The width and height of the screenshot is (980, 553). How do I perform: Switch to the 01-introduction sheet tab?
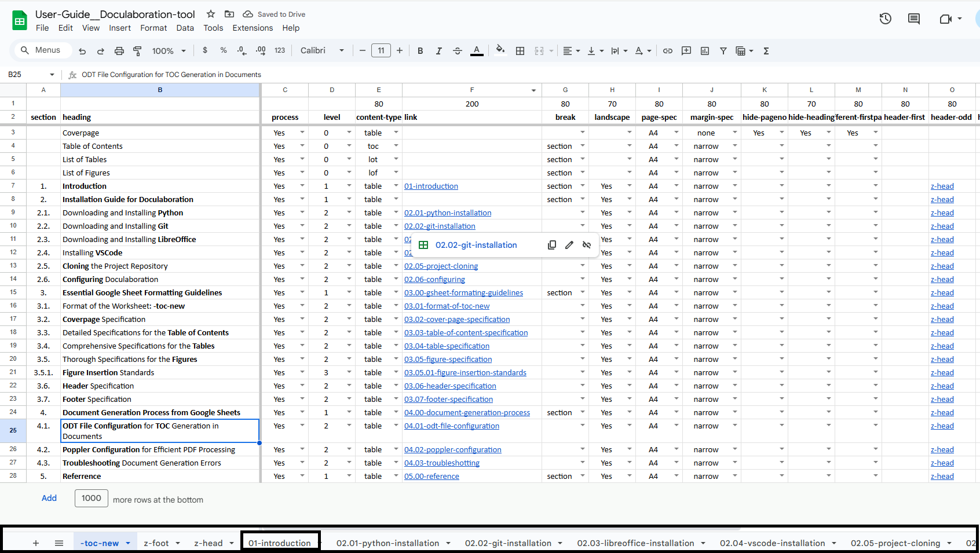pyautogui.click(x=280, y=543)
